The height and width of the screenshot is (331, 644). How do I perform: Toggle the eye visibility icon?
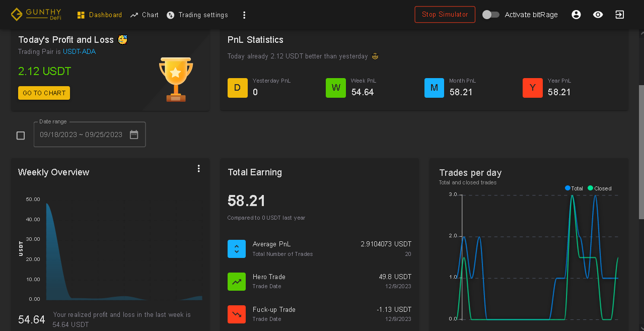coord(598,15)
